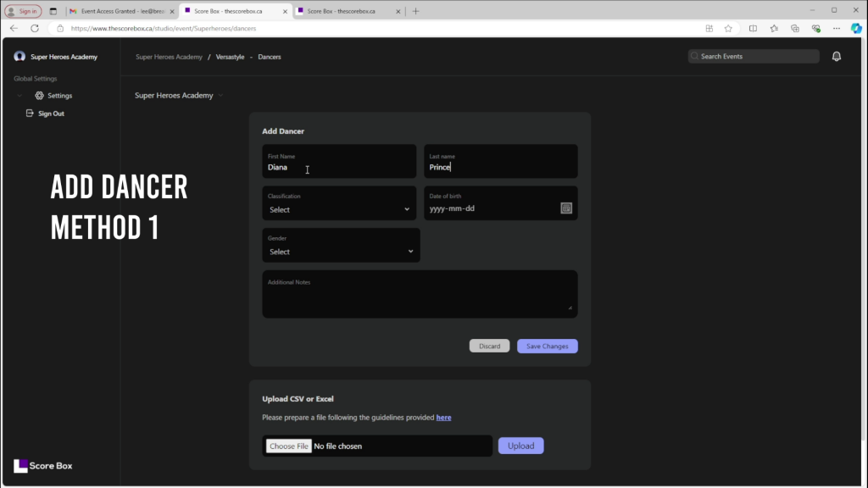Open the guidelines "here" link

pyautogui.click(x=443, y=418)
